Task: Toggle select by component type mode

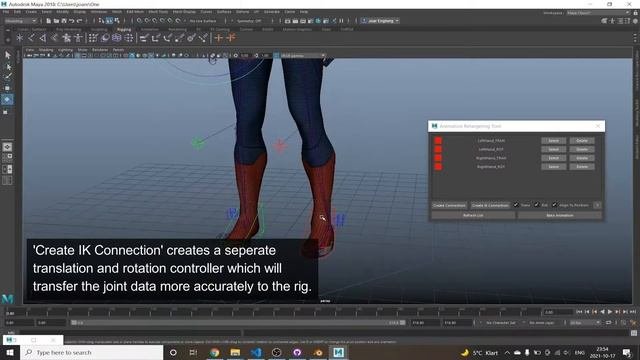Action: [117, 21]
